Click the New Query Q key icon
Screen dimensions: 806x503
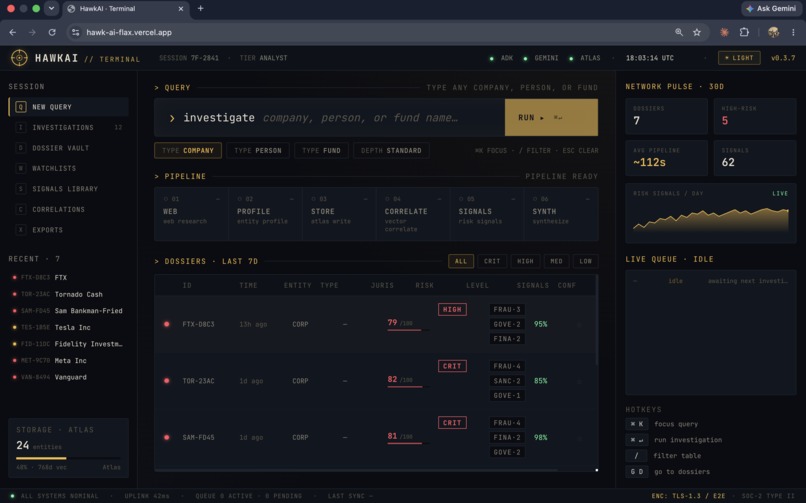coord(21,107)
